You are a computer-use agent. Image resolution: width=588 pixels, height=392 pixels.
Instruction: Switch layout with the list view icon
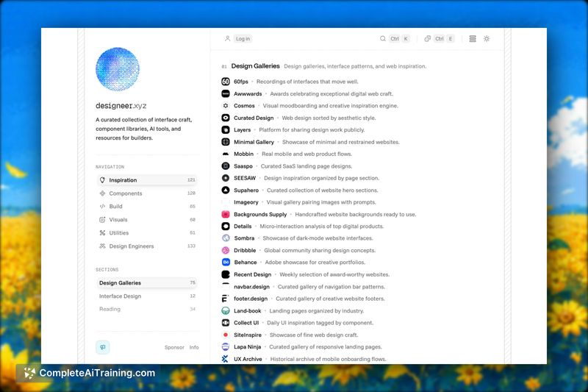[473, 39]
